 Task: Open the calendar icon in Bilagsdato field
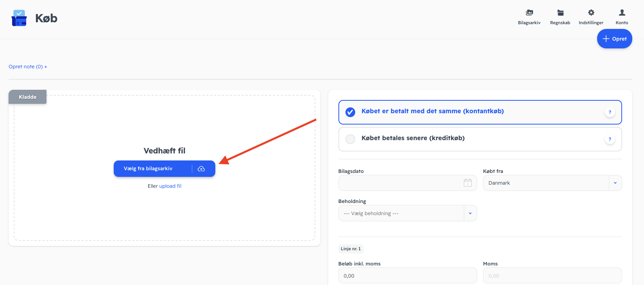(467, 183)
